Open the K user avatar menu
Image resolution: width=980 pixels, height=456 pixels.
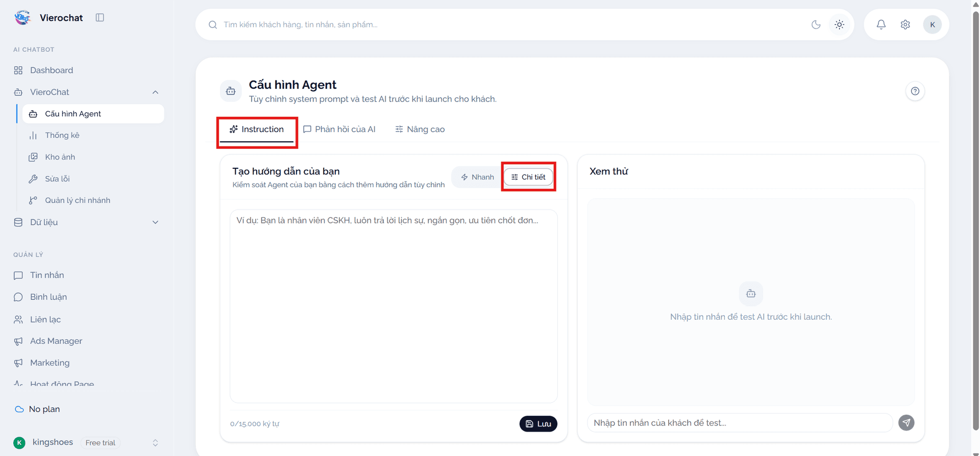point(932,24)
